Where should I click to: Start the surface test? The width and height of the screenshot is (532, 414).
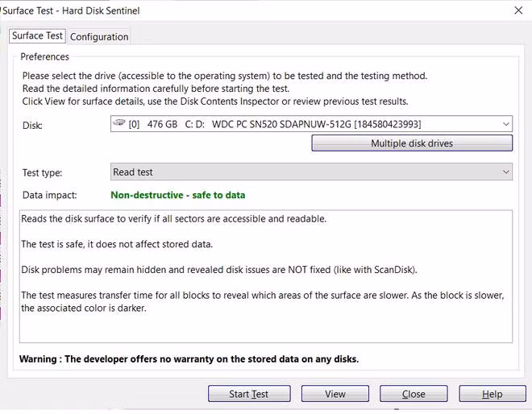coord(249,394)
